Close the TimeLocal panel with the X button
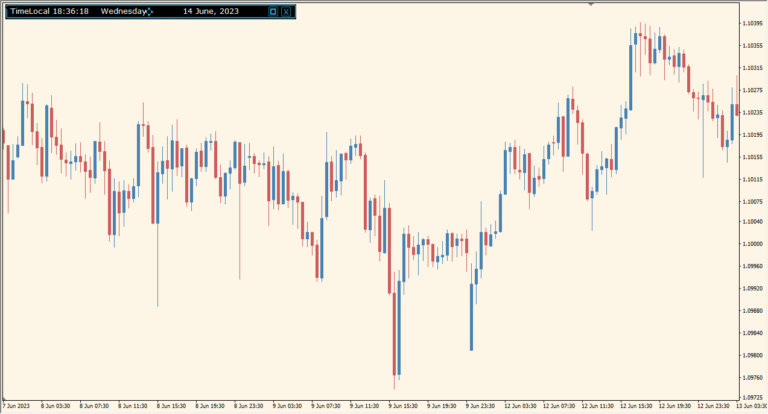This screenshot has width=768, height=414. pos(286,12)
